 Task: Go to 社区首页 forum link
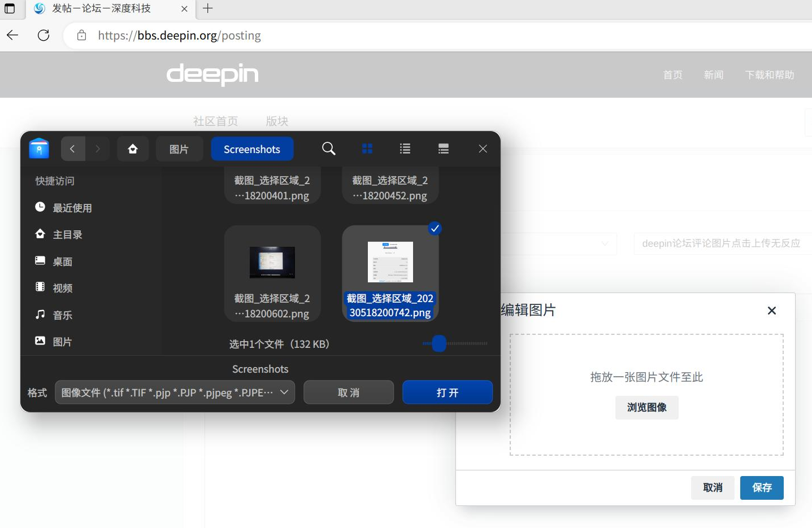(x=215, y=121)
